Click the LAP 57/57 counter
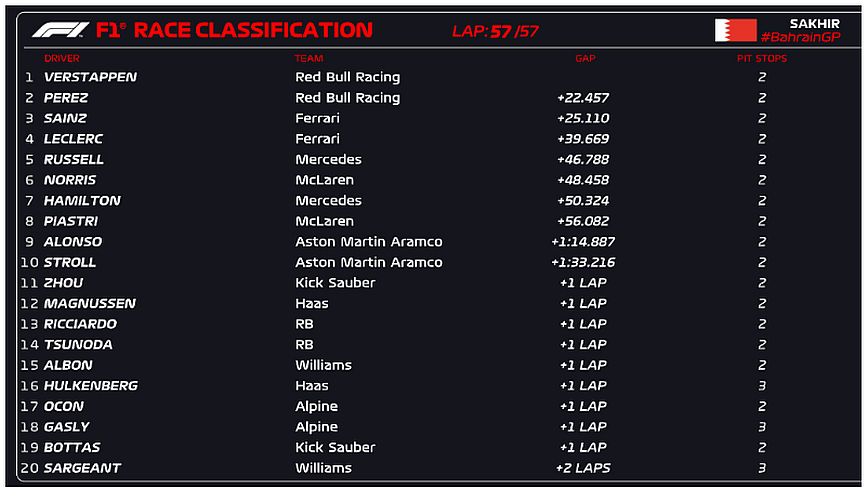The image size is (868, 501). tap(495, 31)
